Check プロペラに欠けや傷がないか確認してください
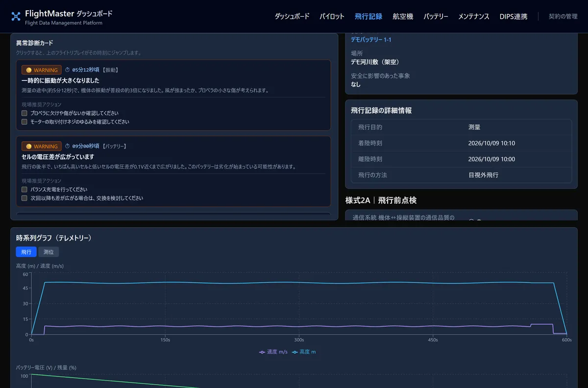 point(24,113)
